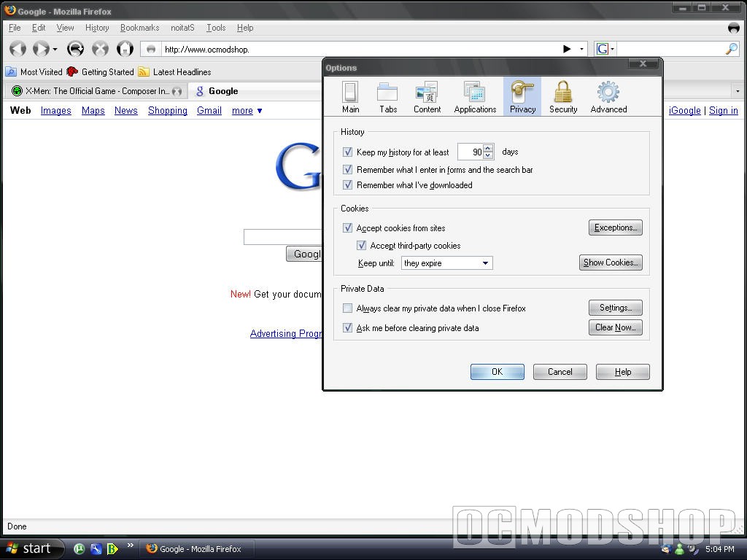The height and width of the screenshot is (560, 747).
Task: Click the Sign in link
Action: coord(723,111)
